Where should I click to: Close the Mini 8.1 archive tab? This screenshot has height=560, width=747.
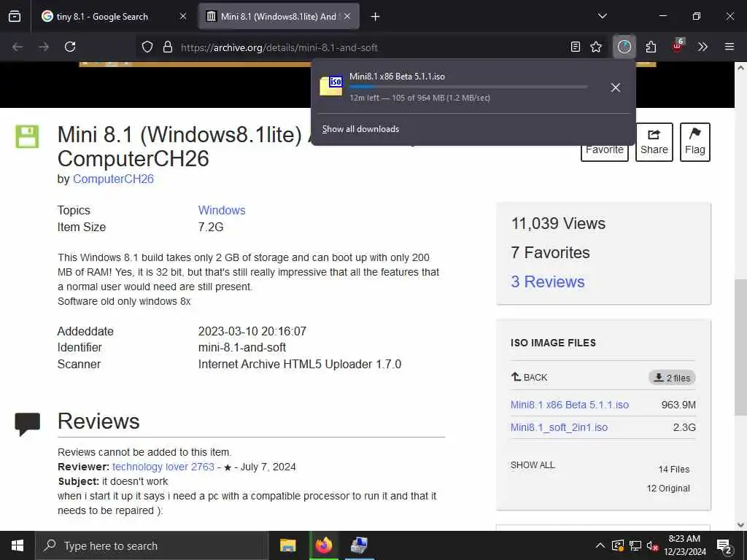(347, 17)
